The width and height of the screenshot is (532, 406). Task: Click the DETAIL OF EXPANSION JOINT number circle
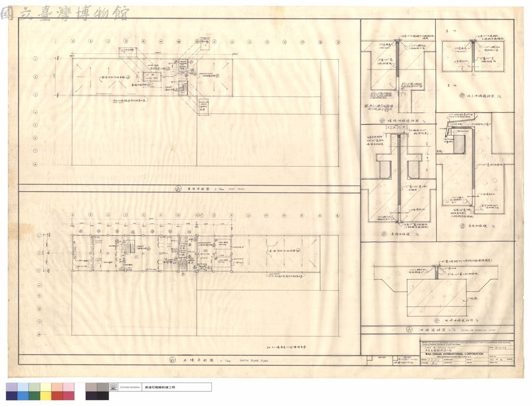coord(409,329)
